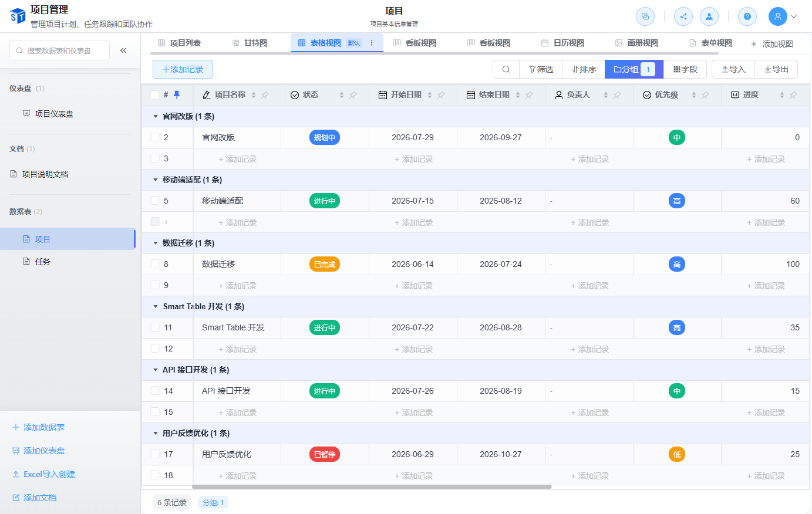812x514 pixels.
Task: Sort by the 状态 column arrows
Action: (x=342, y=95)
